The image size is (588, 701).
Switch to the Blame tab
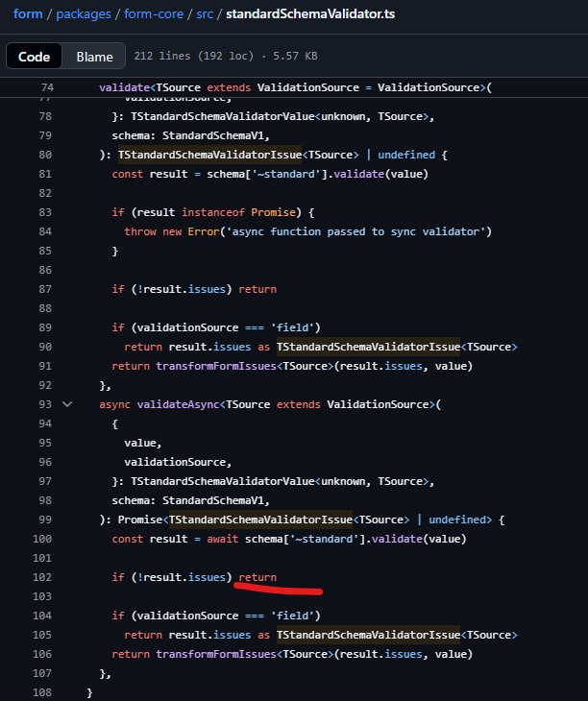pos(94,57)
